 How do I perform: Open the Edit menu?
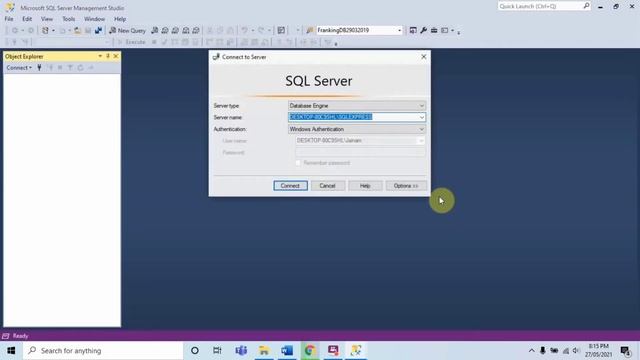(27, 19)
